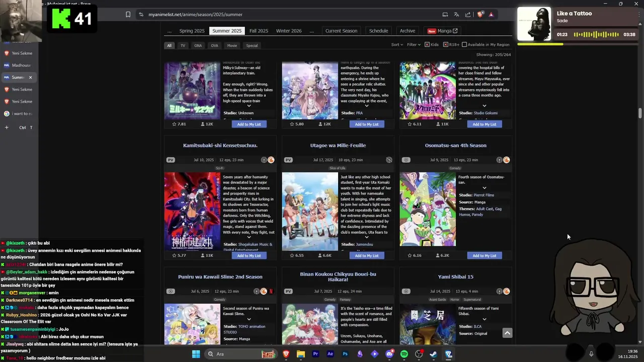This screenshot has height=362, width=644.
Task: Open Netflix icon on Puniru wa Kawaii Slime
Action: pos(271,291)
